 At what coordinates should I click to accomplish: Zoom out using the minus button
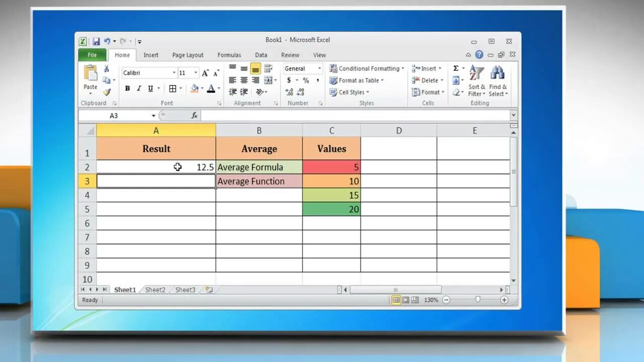point(446,300)
